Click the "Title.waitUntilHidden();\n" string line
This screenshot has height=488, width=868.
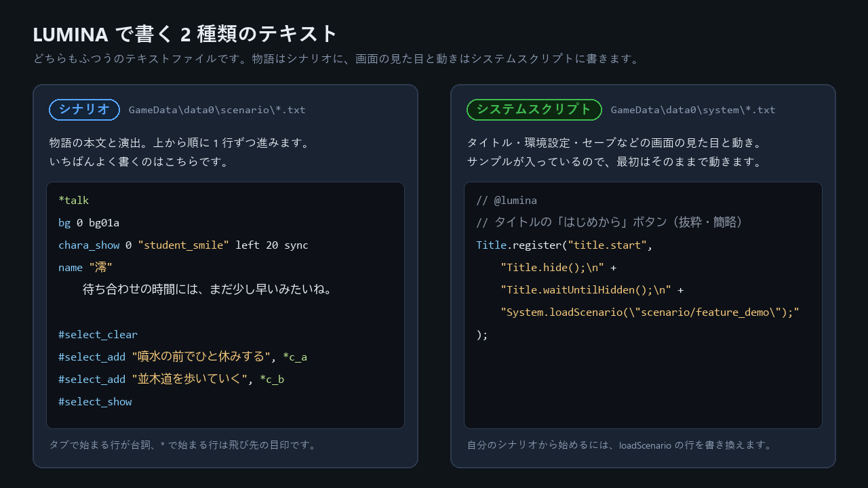(592, 290)
